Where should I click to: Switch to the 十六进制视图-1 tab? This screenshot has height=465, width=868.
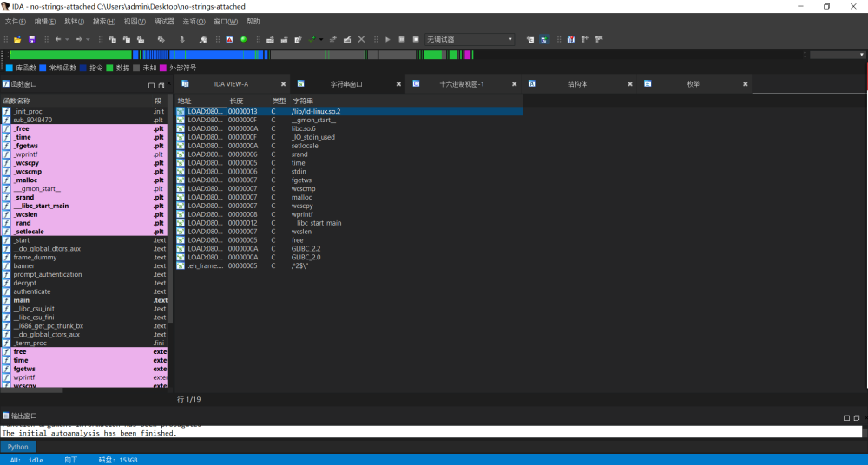pyautogui.click(x=462, y=84)
